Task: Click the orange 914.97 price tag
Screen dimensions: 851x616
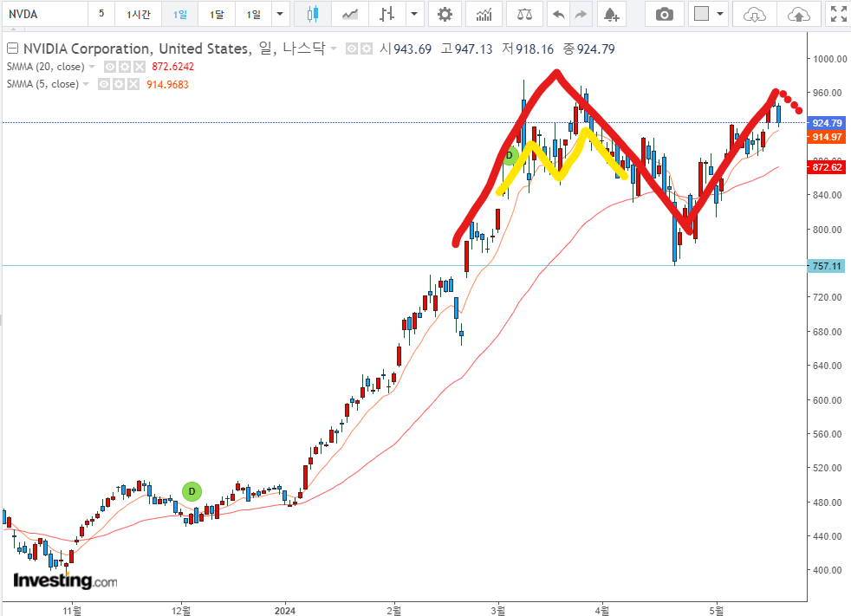Action: pyautogui.click(x=827, y=137)
